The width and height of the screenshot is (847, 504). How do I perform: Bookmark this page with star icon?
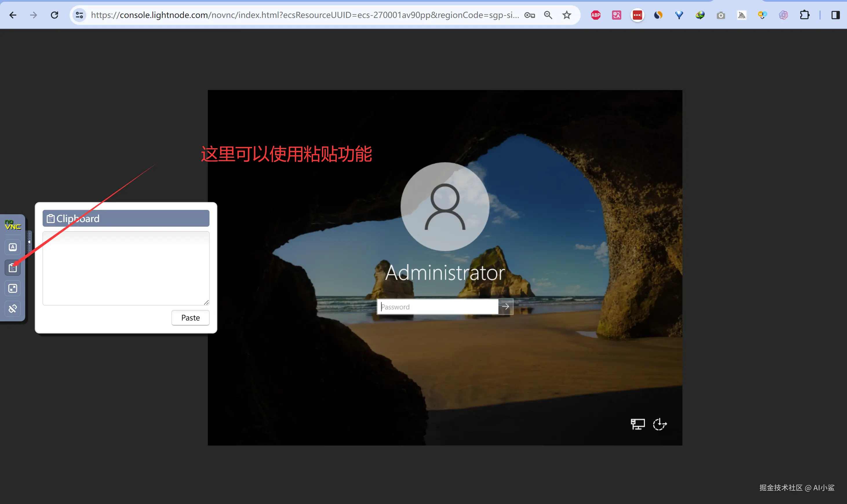coord(566,15)
